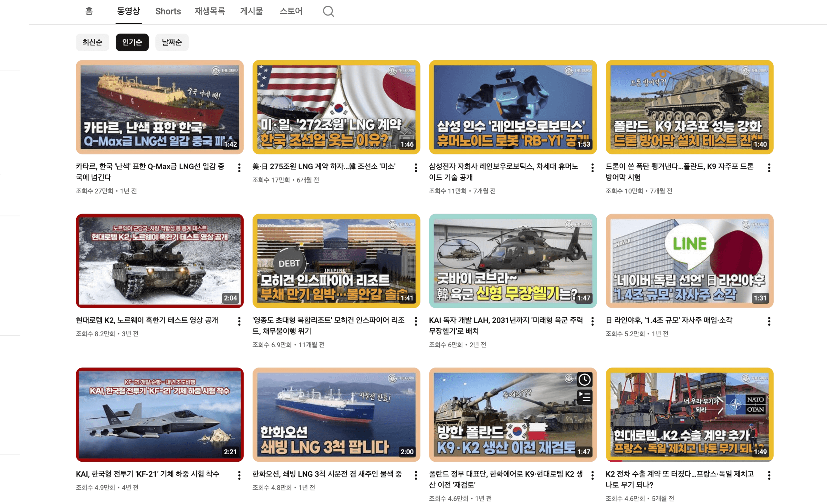This screenshot has height=504, width=827.
Task: Select the 인기순 sort chip
Action: [x=132, y=42]
